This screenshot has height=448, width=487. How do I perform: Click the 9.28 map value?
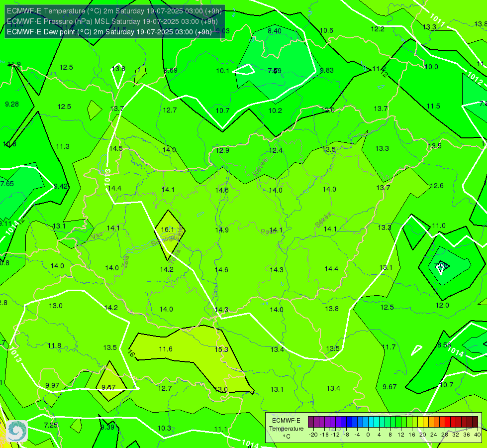pos(12,104)
